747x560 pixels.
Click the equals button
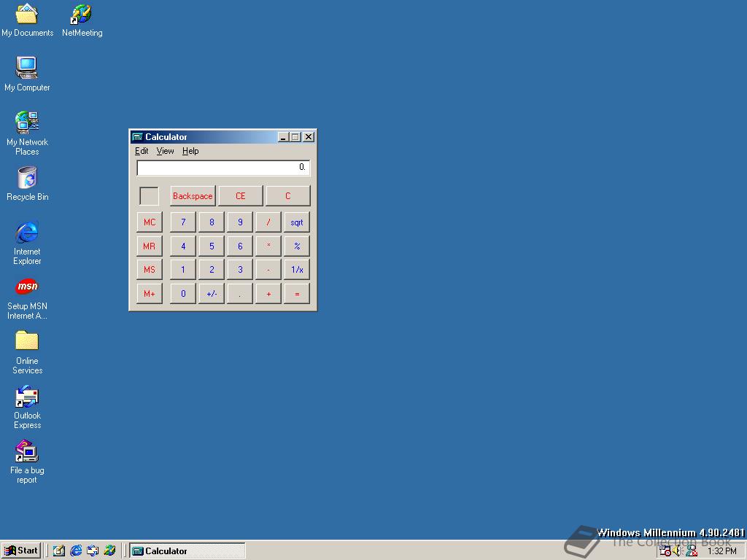[x=297, y=293]
